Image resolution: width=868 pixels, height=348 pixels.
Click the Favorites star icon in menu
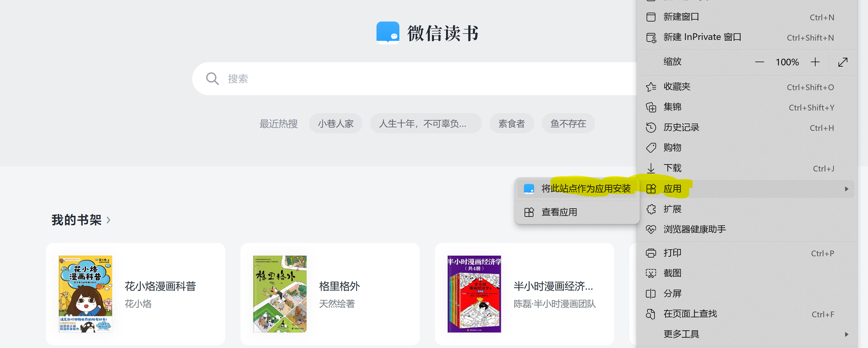click(x=651, y=87)
